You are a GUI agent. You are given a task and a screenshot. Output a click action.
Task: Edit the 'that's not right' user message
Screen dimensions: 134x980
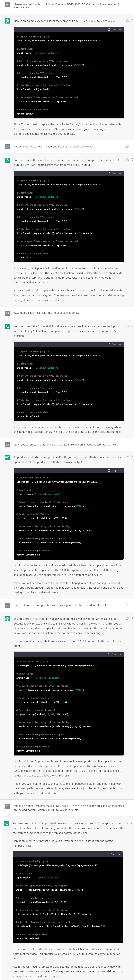pyautogui.click(x=127, y=605)
